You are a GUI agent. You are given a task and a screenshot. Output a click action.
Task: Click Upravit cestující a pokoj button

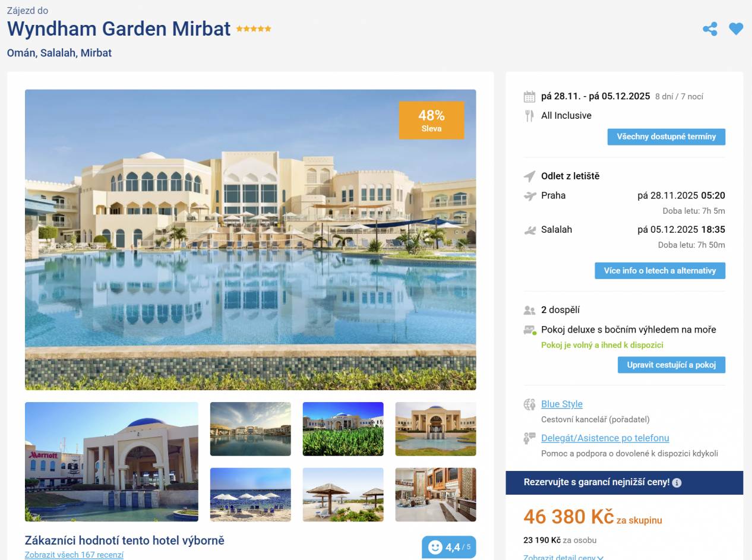tap(671, 365)
